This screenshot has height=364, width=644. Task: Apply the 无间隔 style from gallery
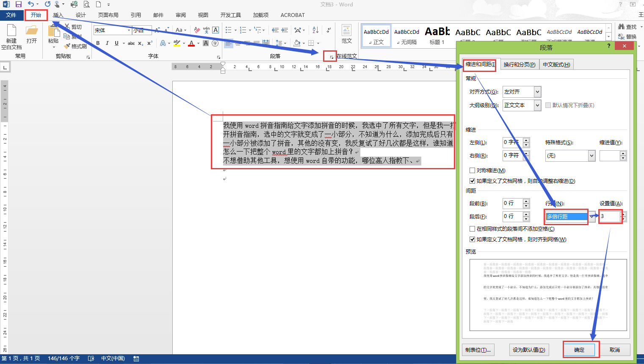tap(406, 36)
